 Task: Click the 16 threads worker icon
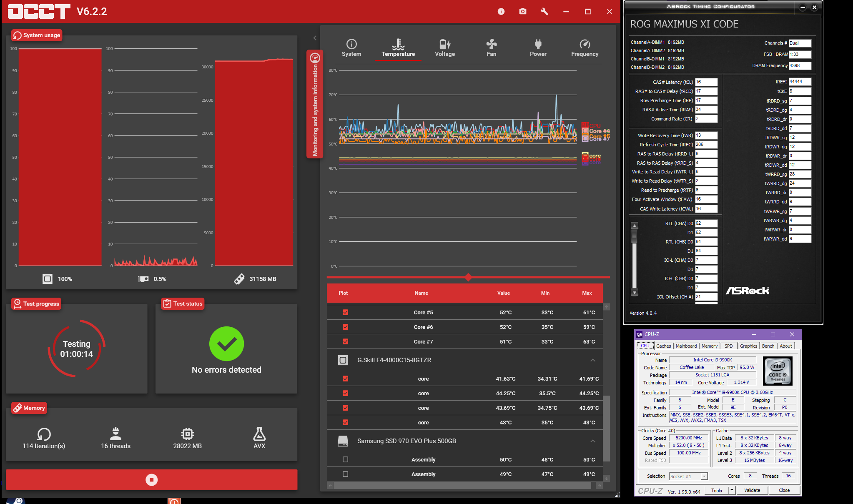point(116,434)
